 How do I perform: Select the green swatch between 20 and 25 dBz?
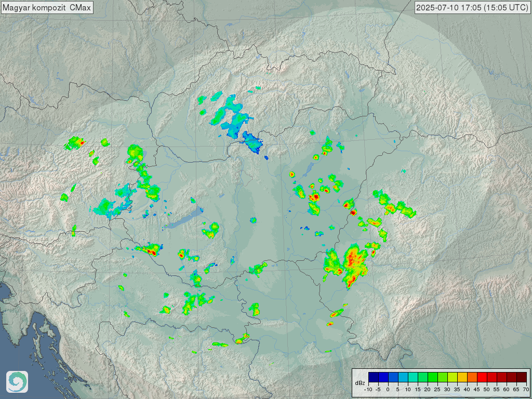[x=433, y=377]
